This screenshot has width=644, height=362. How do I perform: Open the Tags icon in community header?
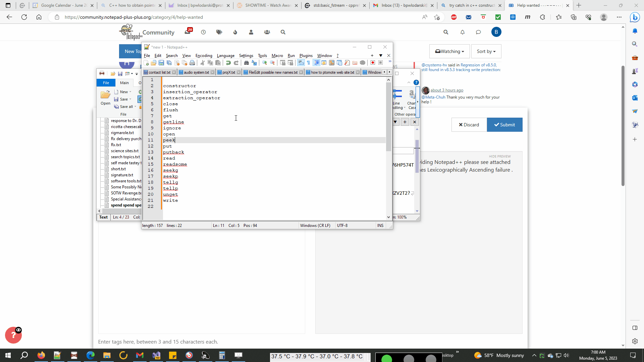pyautogui.click(x=219, y=32)
